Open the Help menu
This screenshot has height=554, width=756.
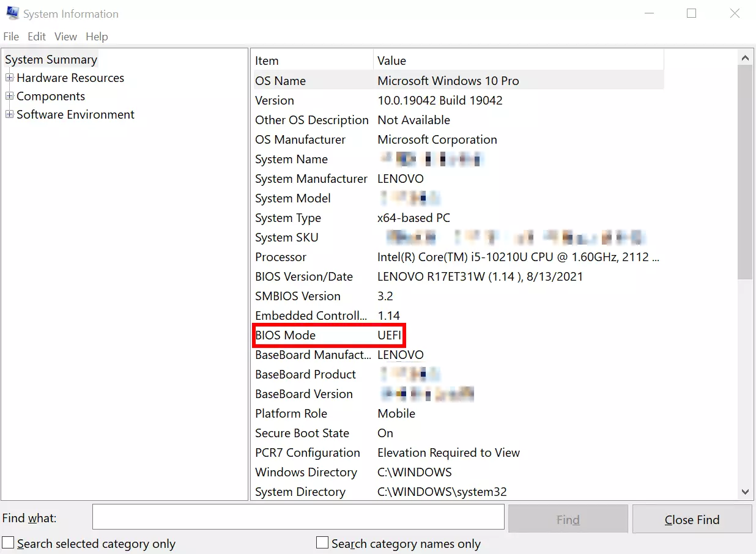click(97, 37)
